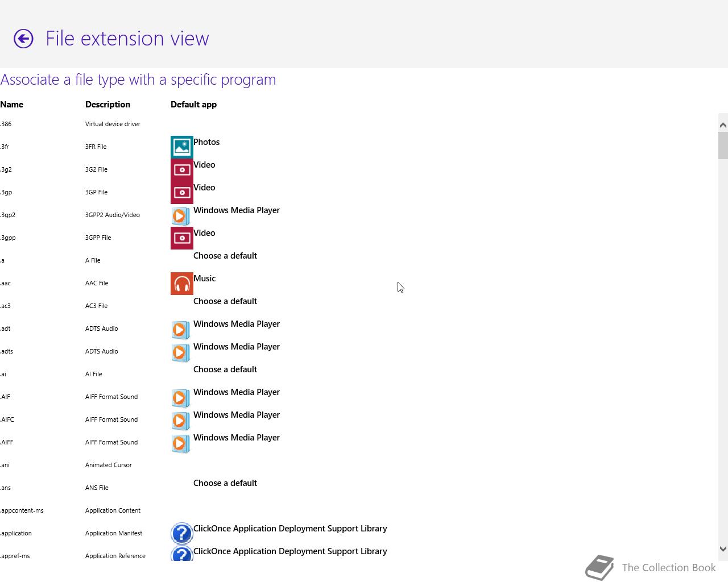Select the Video icon in the .3gpp row
The image size is (728, 582).
182,238
